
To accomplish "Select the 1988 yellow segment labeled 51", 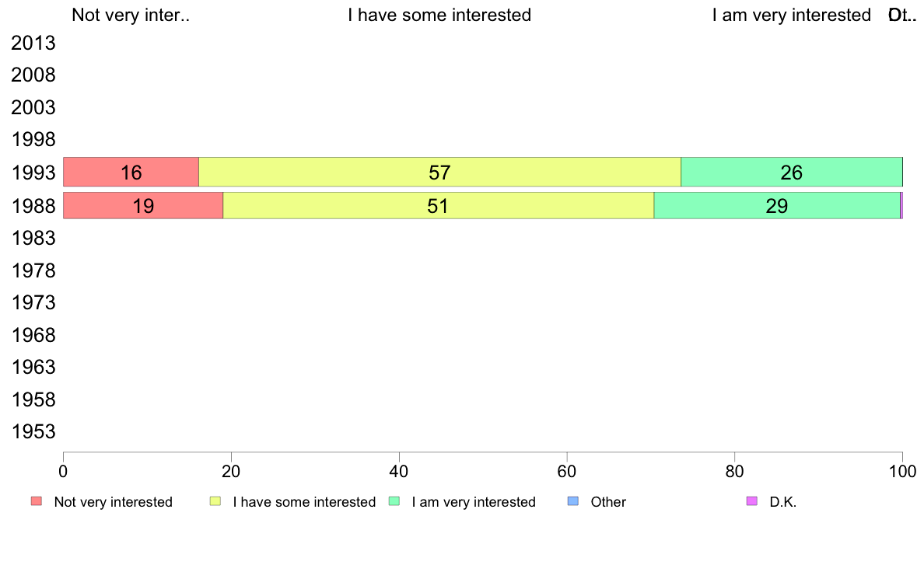I will (439, 206).
